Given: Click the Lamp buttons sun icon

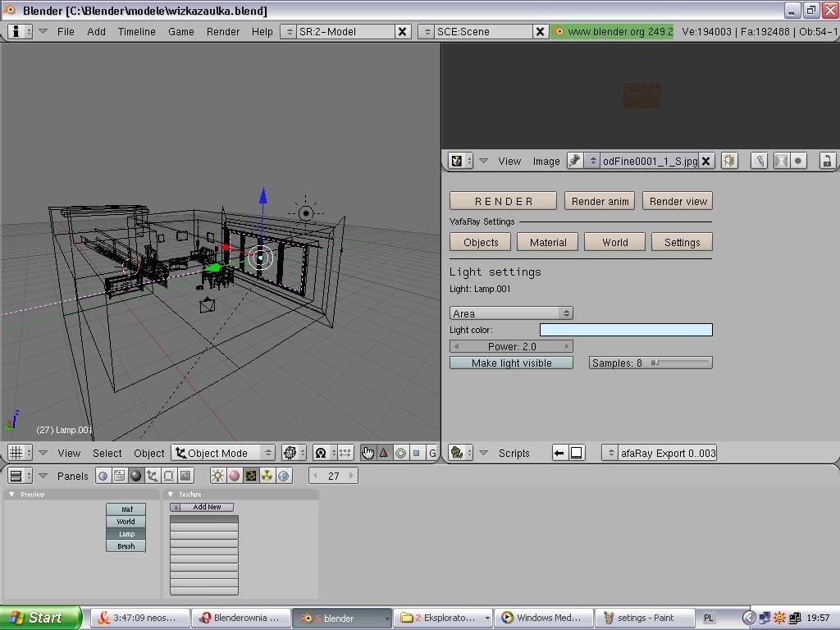Looking at the screenshot, I should pyautogui.click(x=217, y=476).
